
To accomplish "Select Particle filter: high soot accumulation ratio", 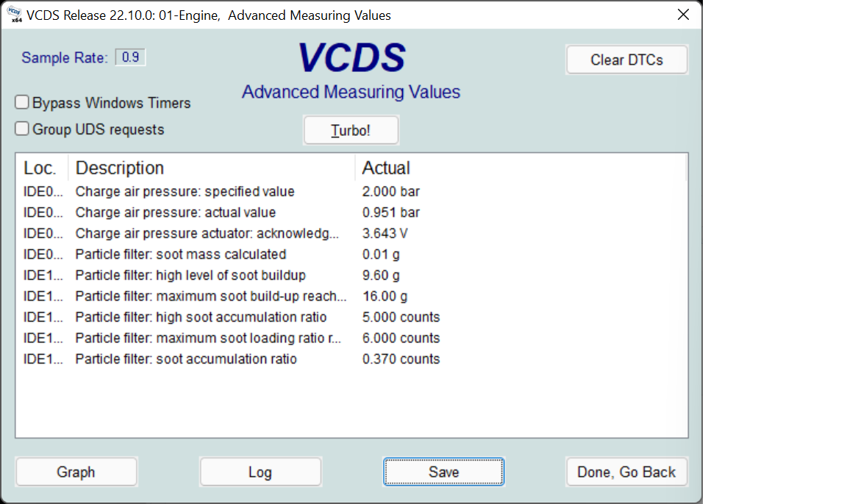I will pos(351,317).
